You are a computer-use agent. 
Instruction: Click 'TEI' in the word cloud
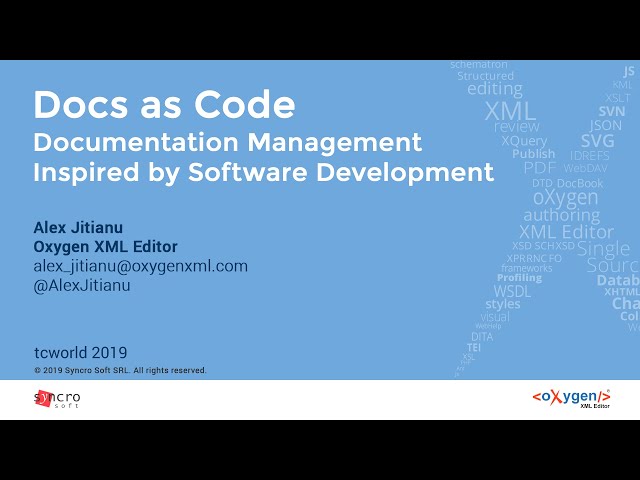pyautogui.click(x=474, y=347)
